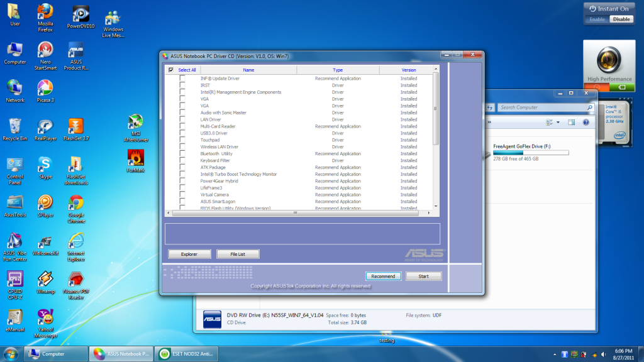644x362 pixels.
Task: Launch Google Chrome from the desktop
Action: (76, 204)
